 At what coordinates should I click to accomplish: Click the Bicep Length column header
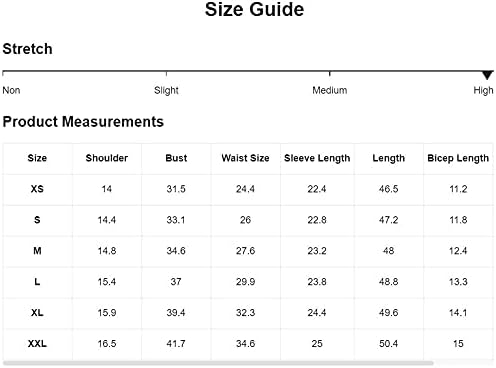click(x=458, y=158)
